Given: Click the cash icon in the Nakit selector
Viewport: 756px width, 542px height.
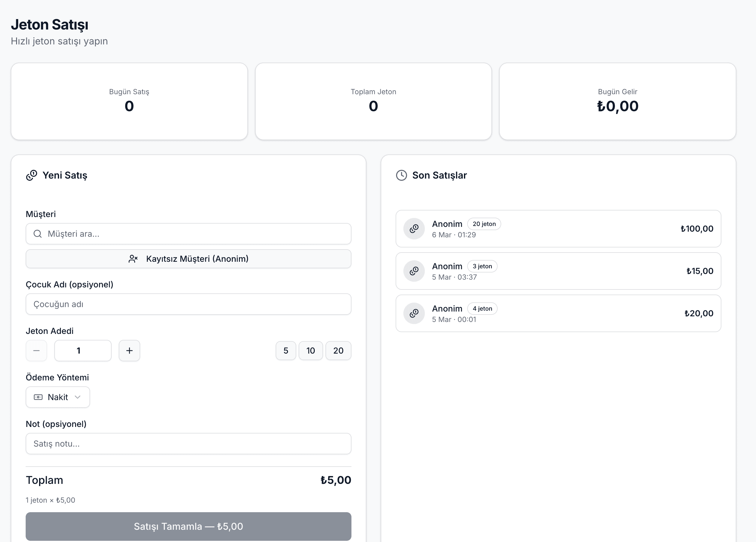Looking at the screenshot, I should (x=38, y=397).
